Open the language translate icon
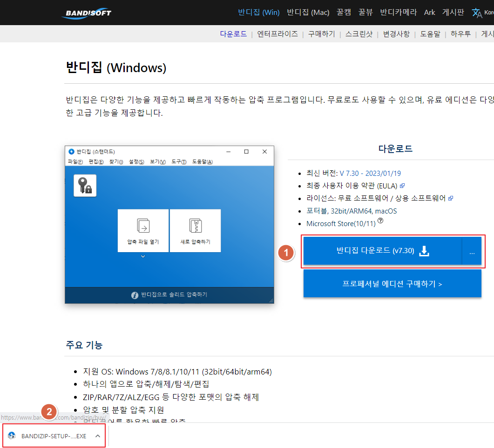494x448 pixels. (477, 13)
